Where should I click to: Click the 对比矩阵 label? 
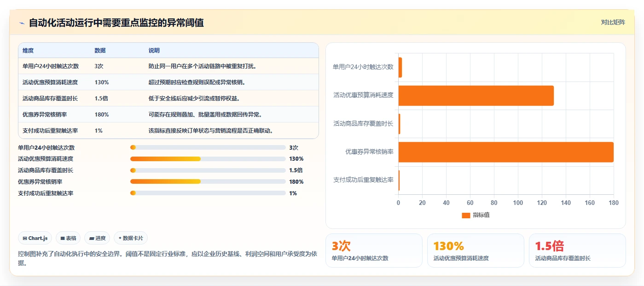(x=613, y=22)
